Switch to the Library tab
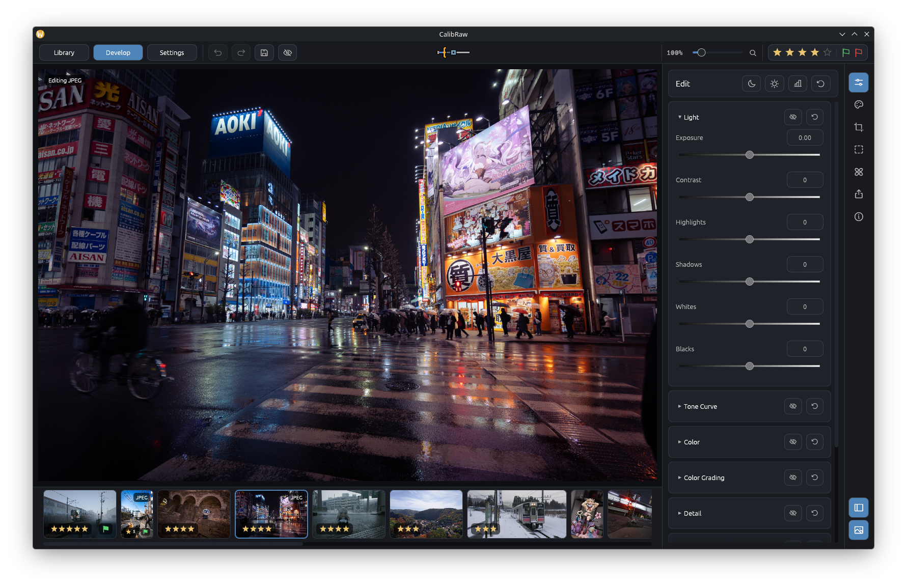The height and width of the screenshot is (588, 907). [x=64, y=52]
